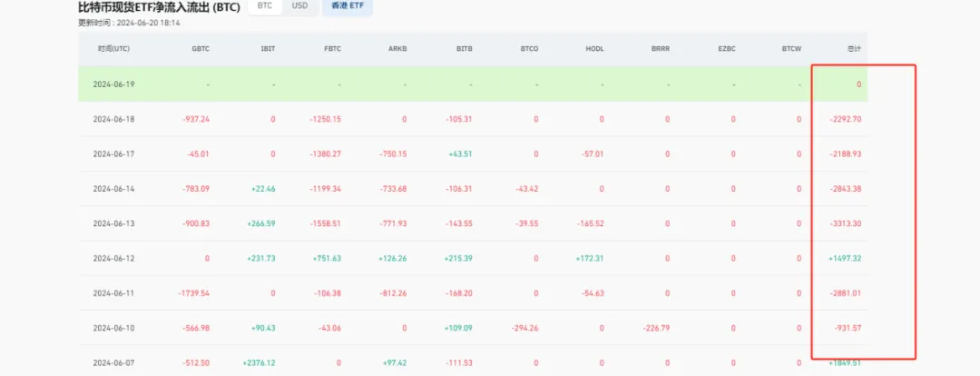The image size is (980, 376).
Task: Click the GBTC column header
Action: pyautogui.click(x=201, y=49)
